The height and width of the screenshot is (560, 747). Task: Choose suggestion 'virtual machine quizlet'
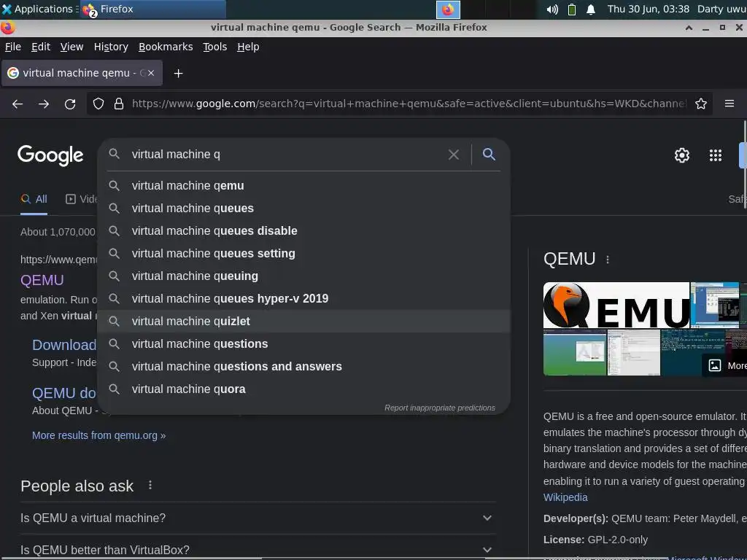click(303, 321)
